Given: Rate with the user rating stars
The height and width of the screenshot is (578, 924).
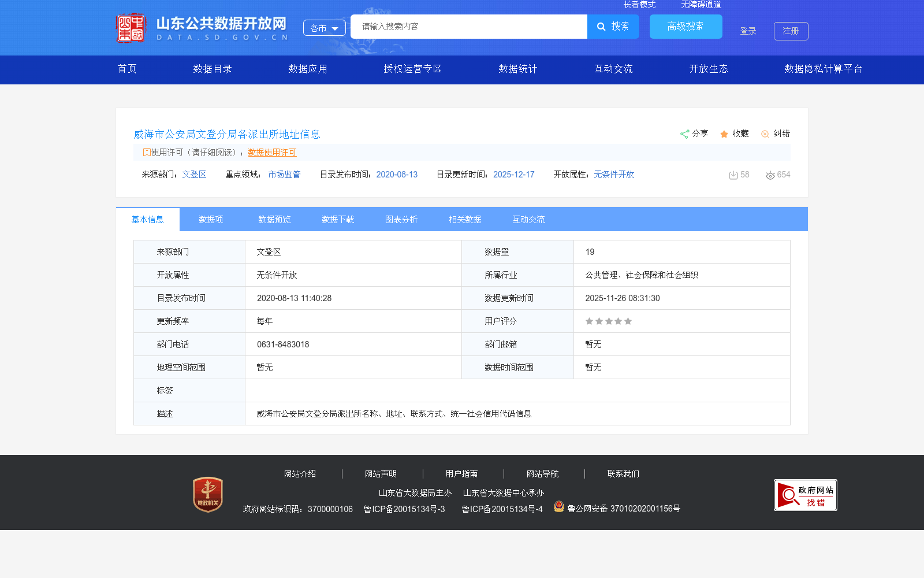Looking at the screenshot, I should tap(609, 321).
